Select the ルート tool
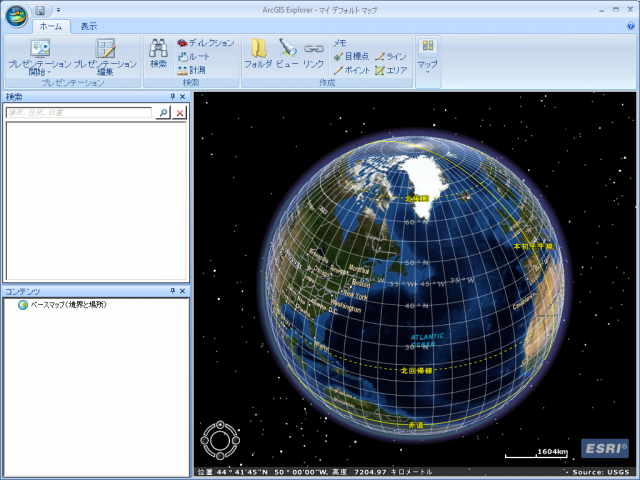 pos(194,57)
